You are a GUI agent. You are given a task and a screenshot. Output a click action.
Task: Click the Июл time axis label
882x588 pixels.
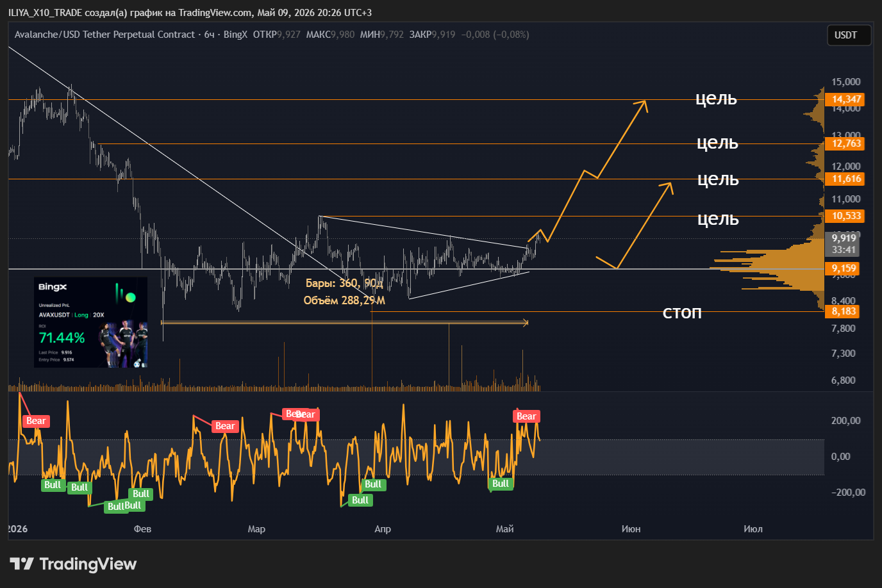tap(753, 529)
